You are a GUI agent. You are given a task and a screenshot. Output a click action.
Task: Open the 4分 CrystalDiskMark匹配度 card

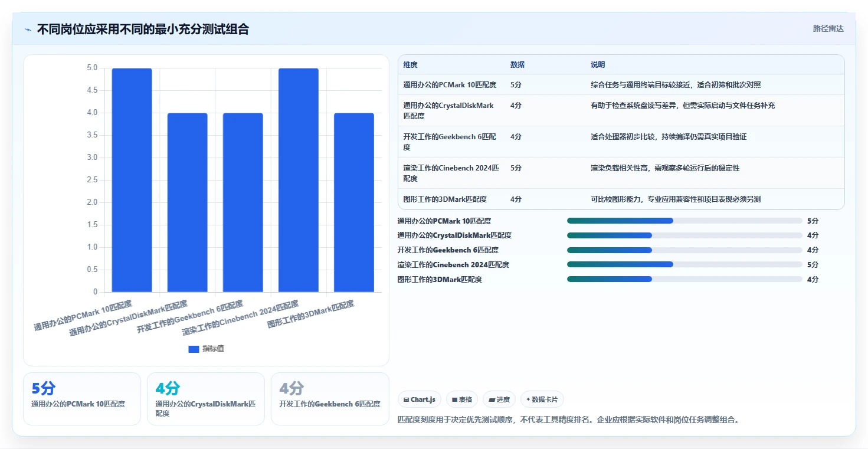[206, 399]
